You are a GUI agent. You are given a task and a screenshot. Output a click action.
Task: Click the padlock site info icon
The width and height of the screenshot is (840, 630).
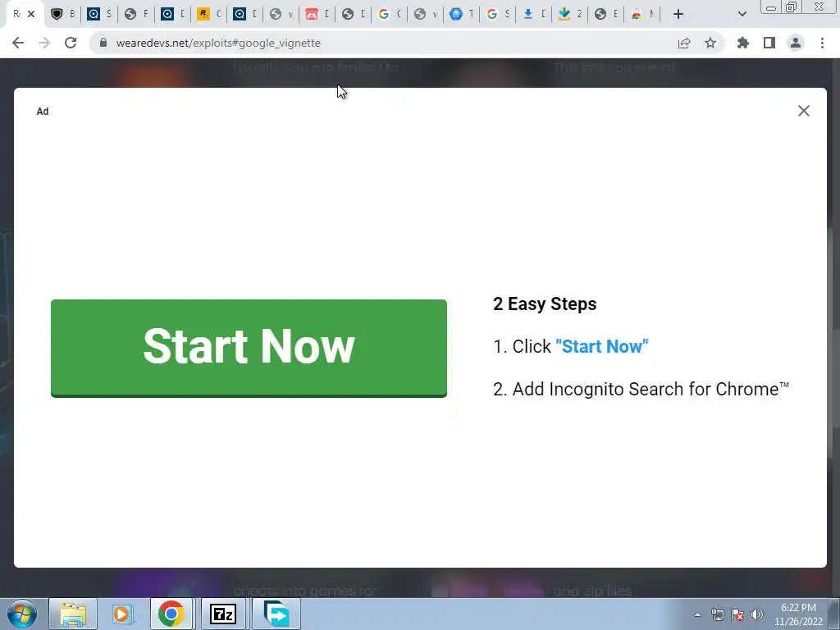point(103,43)
